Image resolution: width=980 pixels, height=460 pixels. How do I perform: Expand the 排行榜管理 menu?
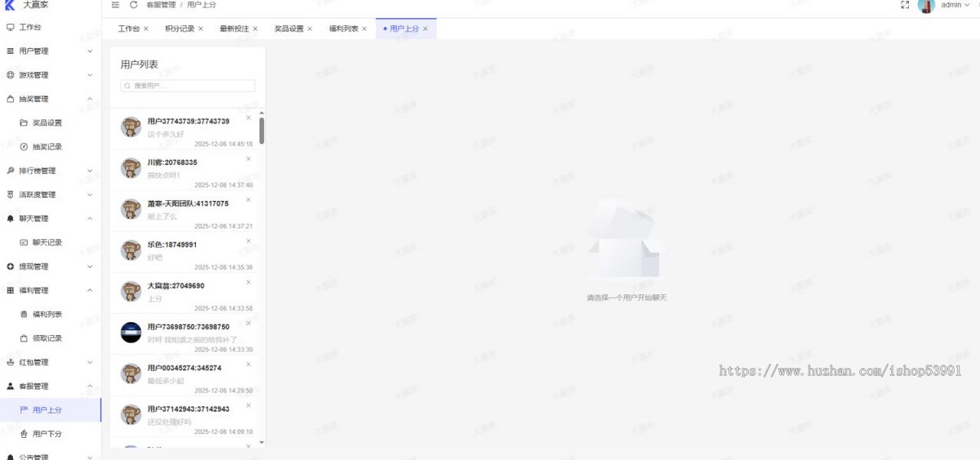(51, 171)
